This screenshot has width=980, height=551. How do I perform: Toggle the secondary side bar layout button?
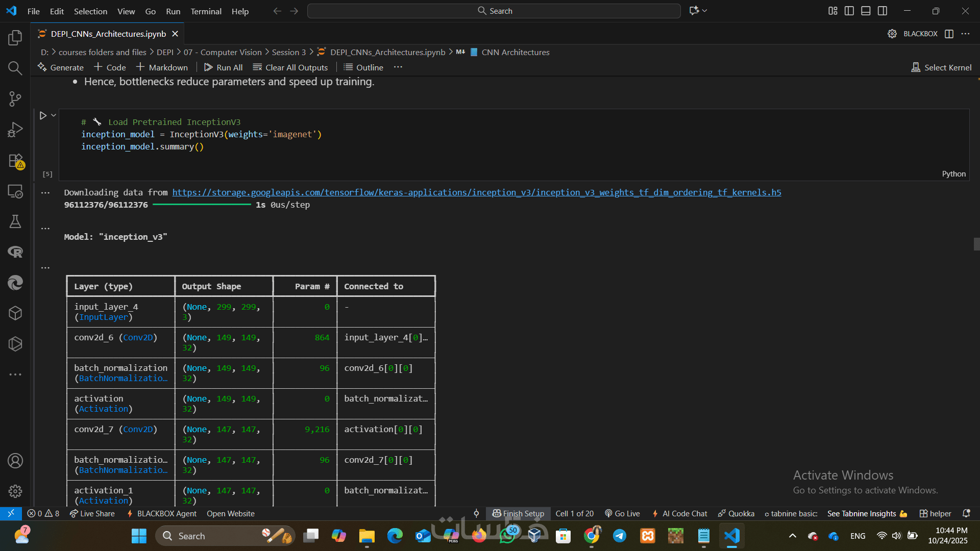point(883,11)
